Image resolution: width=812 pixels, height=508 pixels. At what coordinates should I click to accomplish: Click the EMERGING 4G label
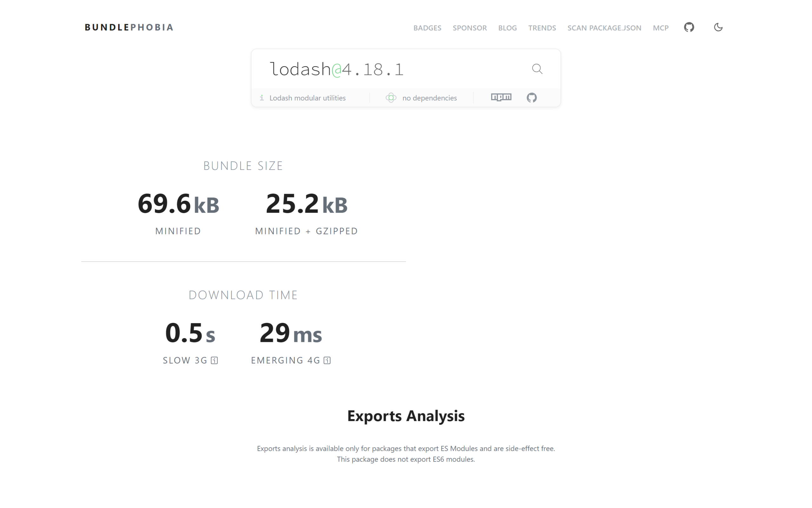pyautogui.click(x=285, y=360)
